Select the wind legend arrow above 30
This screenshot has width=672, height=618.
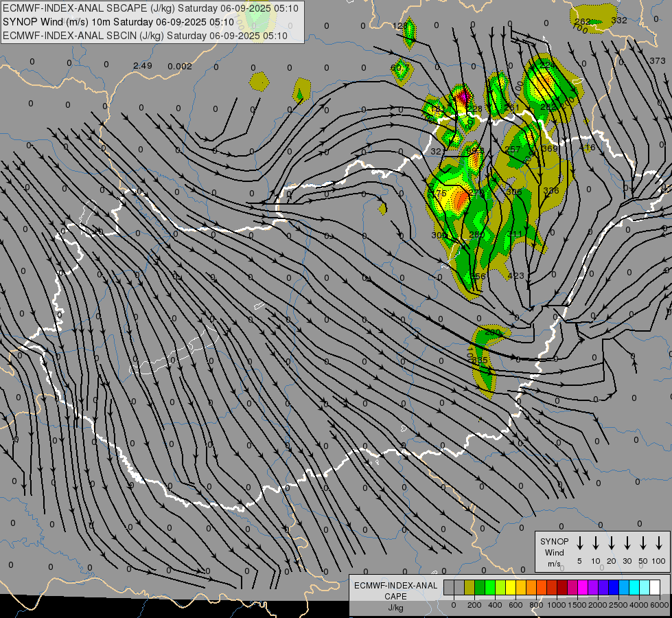[x=627, y=543]
